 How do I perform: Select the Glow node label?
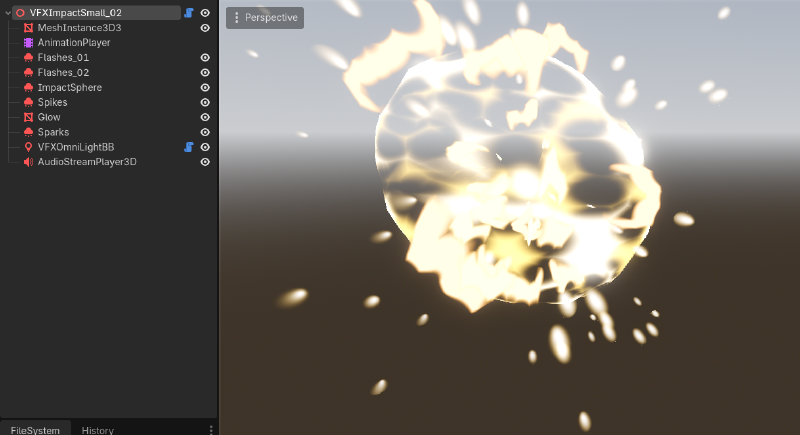[x=49, y=117]
